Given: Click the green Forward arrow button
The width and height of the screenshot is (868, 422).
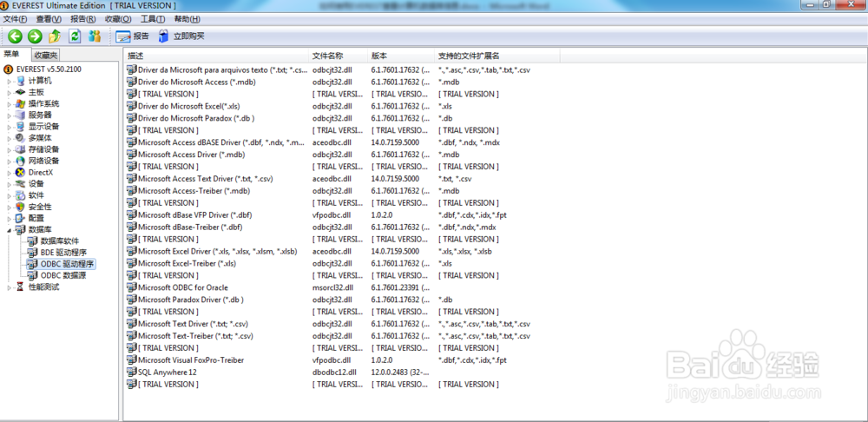Looking at the screenshot, I should click(x=35, y=36).
